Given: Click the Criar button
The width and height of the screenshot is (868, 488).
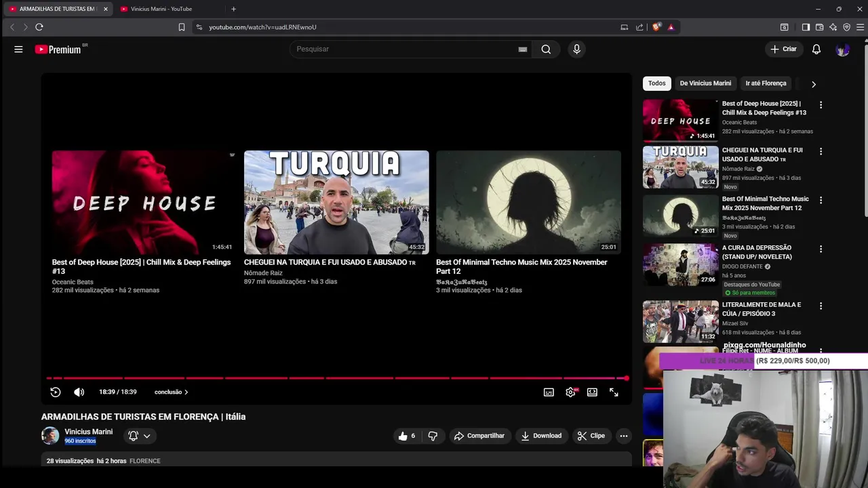Looking at the screenshot, I should click(784, 49).
